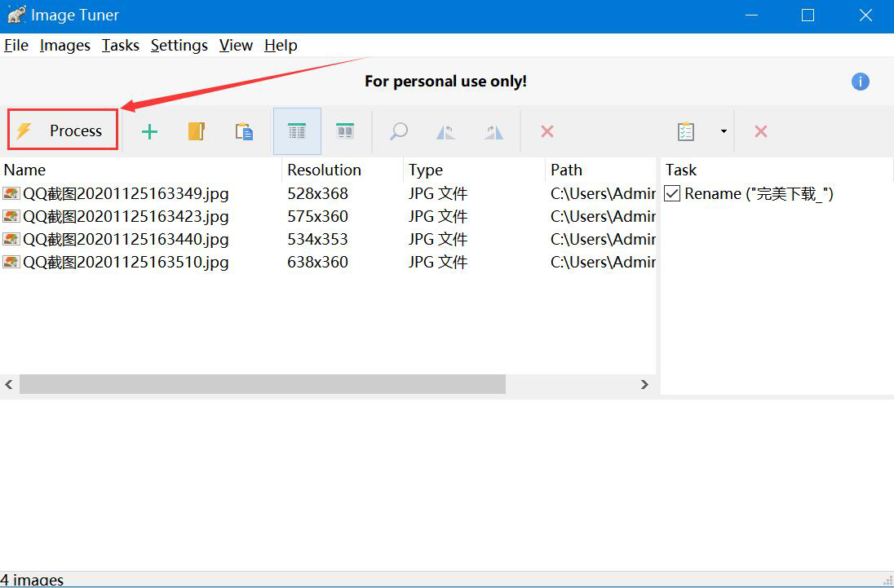Viewport: 894px width, 588px height.
Task: Uncheck the Rename task checkbox
Action: 672,193
